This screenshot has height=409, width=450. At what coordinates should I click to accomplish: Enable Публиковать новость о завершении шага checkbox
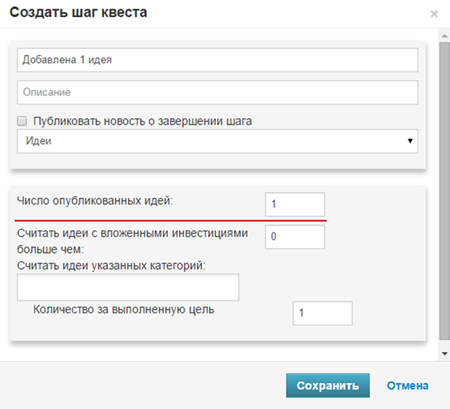[x=22, y=121]
